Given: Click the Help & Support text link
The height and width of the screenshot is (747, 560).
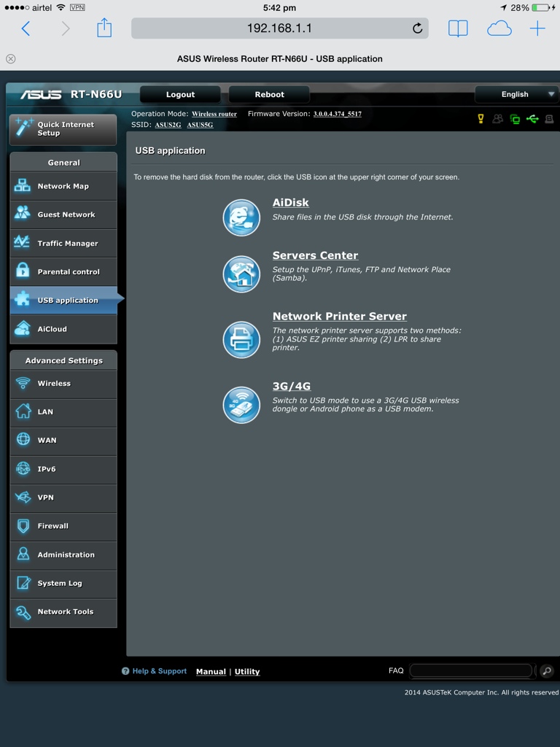Looking at the screenshot, I should [160, 671].
